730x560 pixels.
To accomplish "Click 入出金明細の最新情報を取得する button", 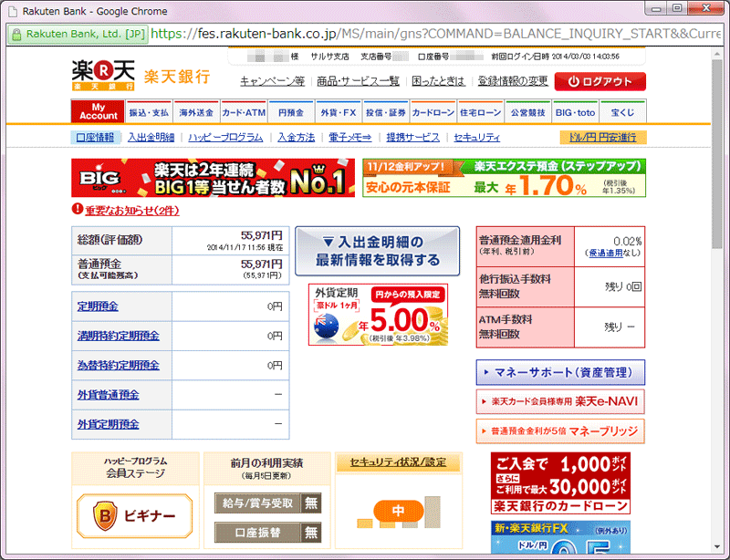I will click(378, 251).
